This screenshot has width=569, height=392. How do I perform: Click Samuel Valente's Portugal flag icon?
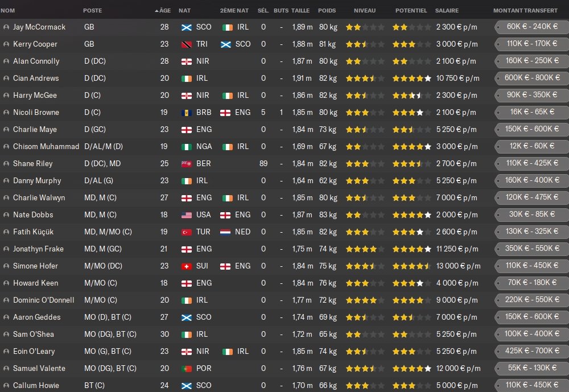coord(186,368)
